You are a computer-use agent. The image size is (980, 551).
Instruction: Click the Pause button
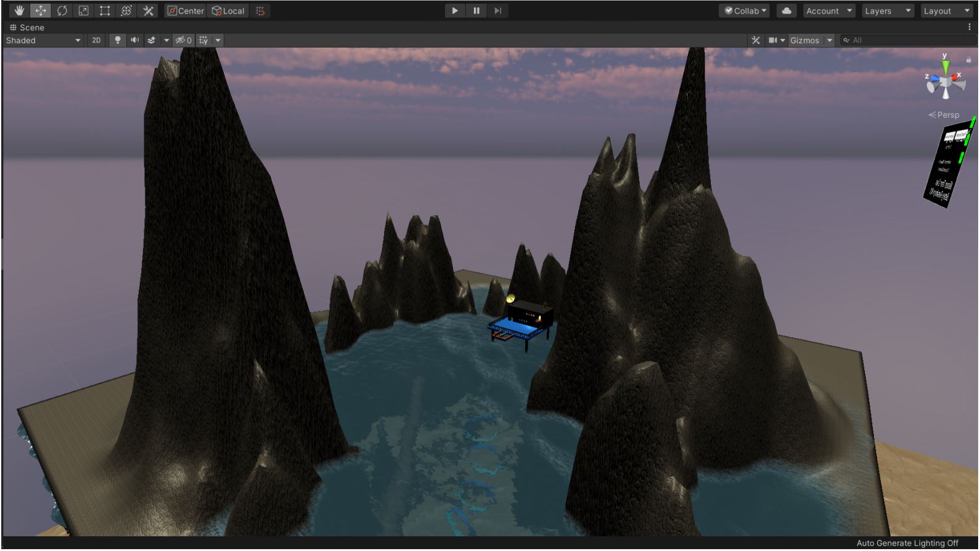coord(476,10)
